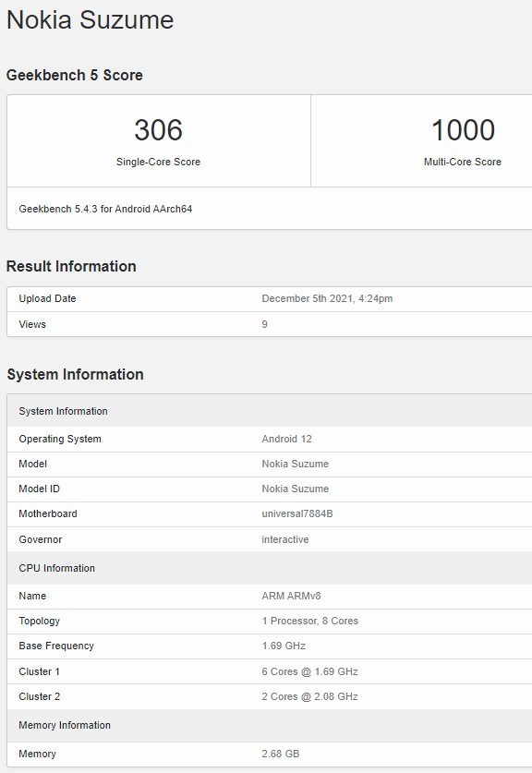This screenshot has width=532, height=773.
Task: Select the 2.68 GB memory value
Action: click(281, 755)
